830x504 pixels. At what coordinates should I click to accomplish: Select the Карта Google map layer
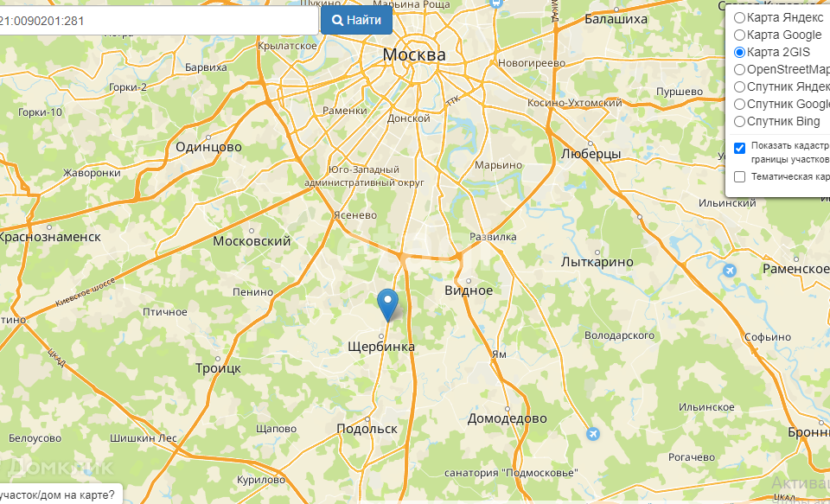(739, 35)
